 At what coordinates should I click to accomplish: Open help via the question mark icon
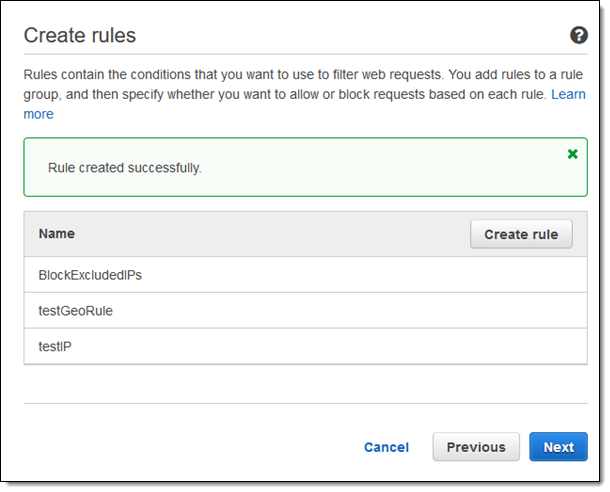coord(578,35)
